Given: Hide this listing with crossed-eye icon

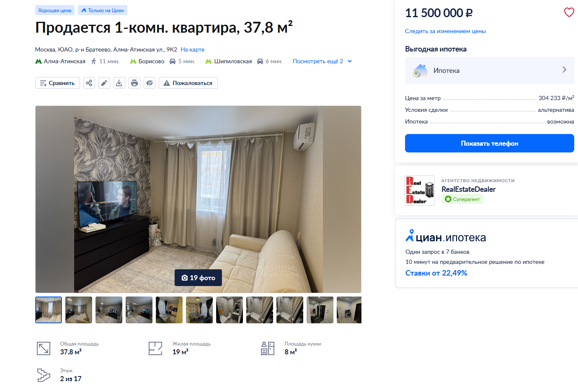Looking at the screenshot, I should (x=150, y=83).
